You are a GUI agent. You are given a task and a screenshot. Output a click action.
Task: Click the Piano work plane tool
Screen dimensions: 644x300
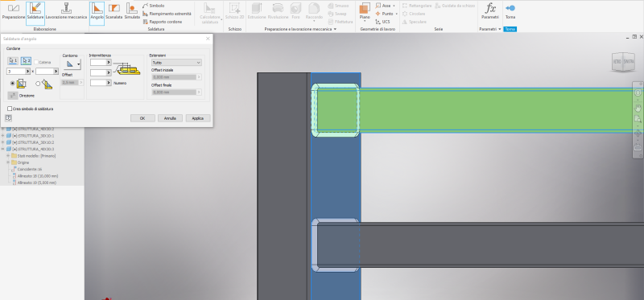[365, 11]
